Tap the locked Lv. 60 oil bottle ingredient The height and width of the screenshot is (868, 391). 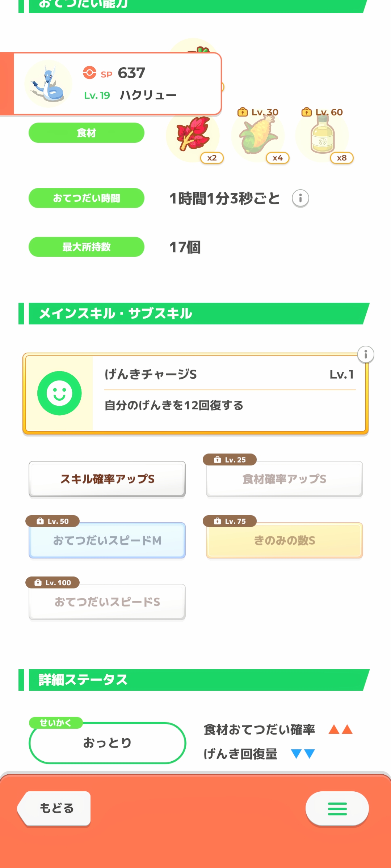(322, 135)
